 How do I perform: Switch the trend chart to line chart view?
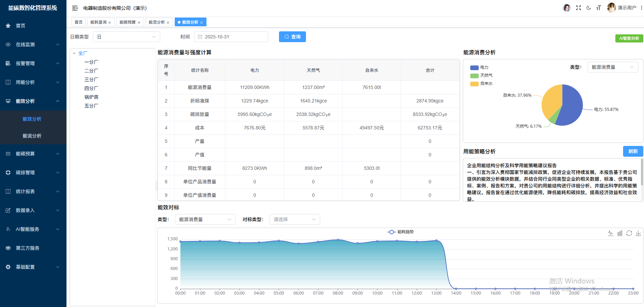[610, 233]
